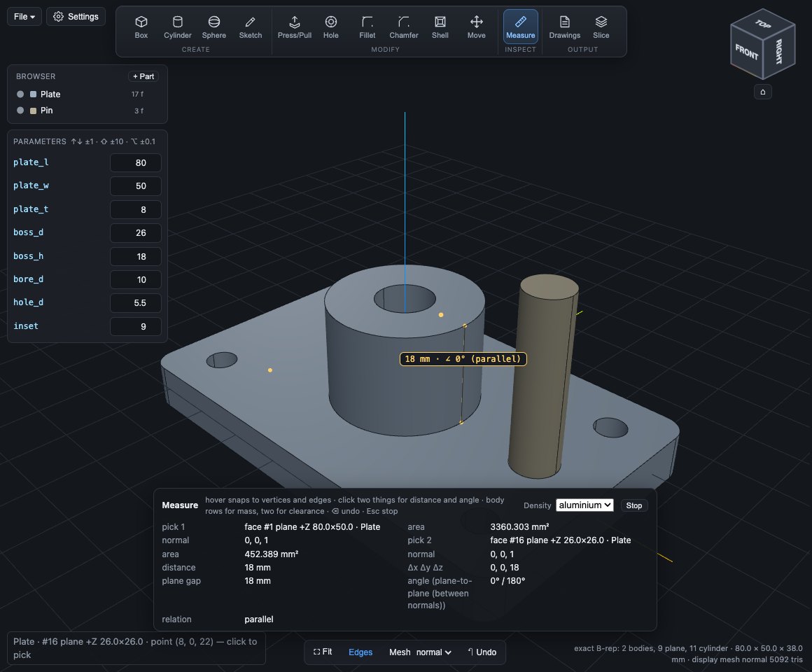Open the File dropdown menu
This screenshot has height=672, width=812.
pyautogui.click(x=24, y=17)
